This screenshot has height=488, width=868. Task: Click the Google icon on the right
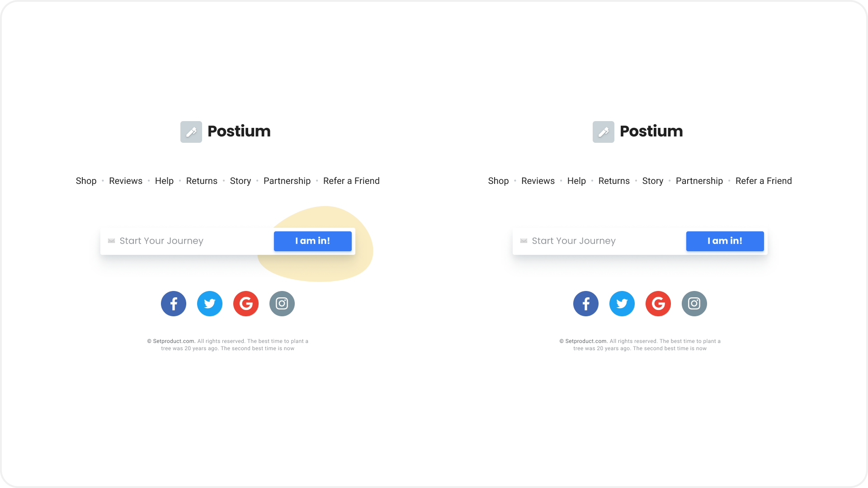658,303
